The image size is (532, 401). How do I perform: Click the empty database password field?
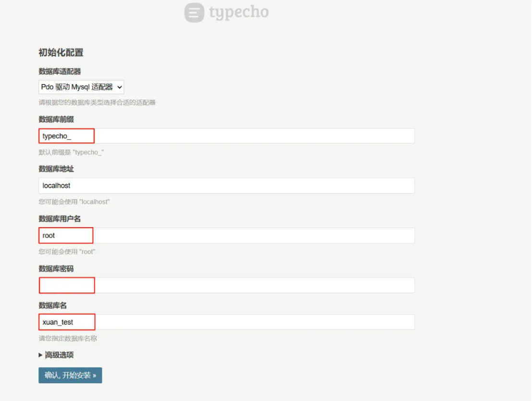coord(226,285)
